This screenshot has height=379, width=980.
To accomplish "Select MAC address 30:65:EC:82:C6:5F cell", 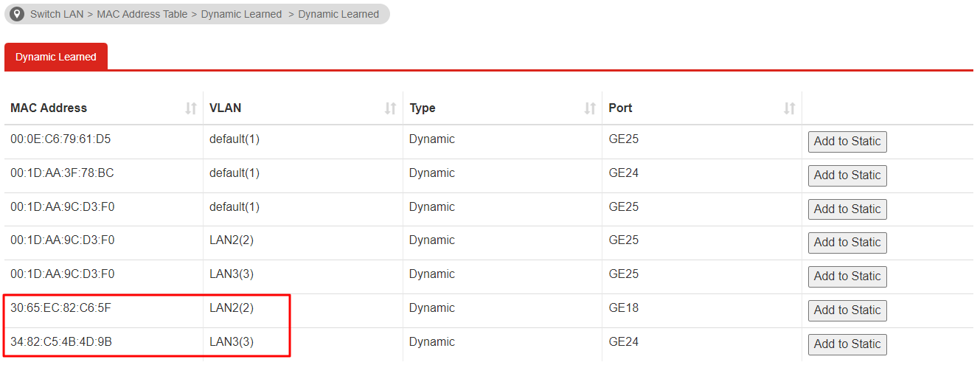I will pyautogui.click(x=61, y=308).
